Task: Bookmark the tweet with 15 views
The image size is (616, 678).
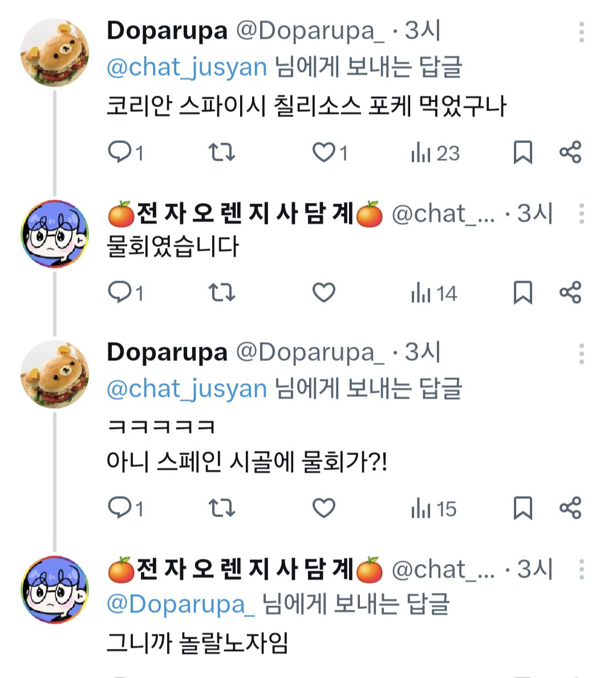Action: tap(522, 508)
